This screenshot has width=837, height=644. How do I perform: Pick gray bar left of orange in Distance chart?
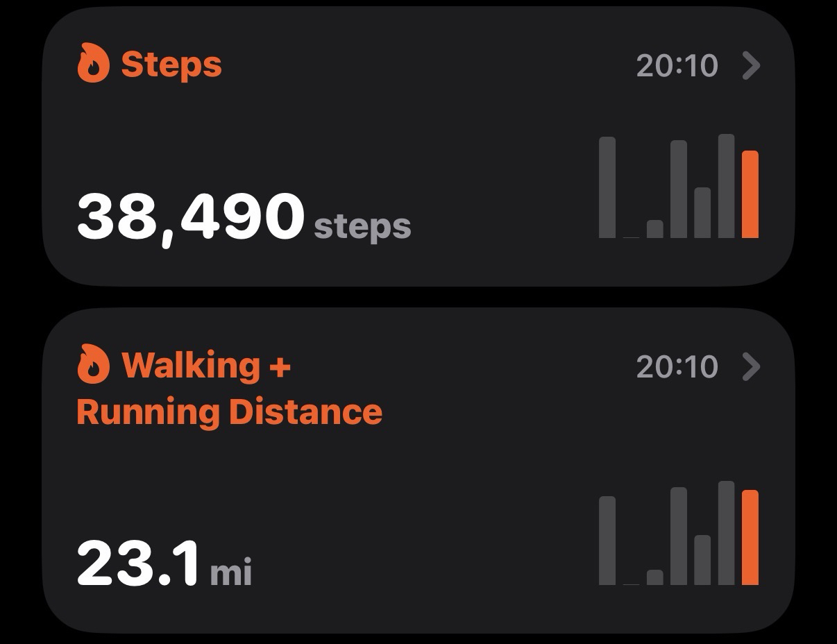(x=727, y=533)
